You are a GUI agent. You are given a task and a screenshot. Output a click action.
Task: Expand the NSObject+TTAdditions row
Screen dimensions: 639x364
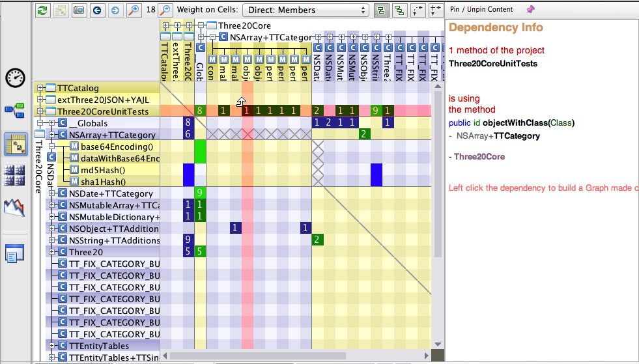point(51,229)
